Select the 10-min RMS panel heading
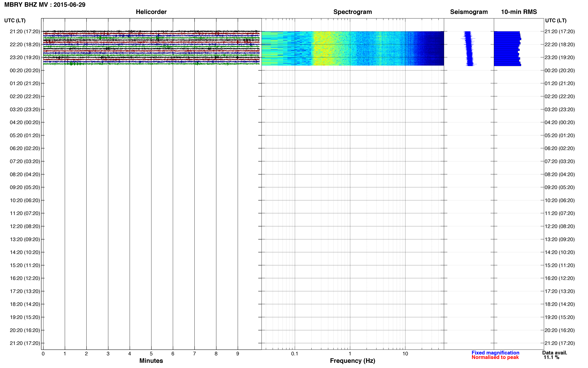This screenshot has width=588, height=368. tap(519, 12)
